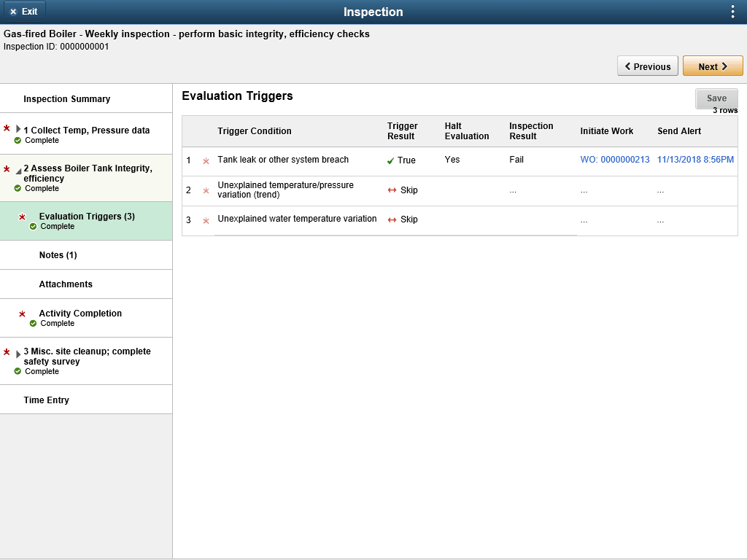Click the Save button
The image size is (747, 560).
(x=716, y=98)
